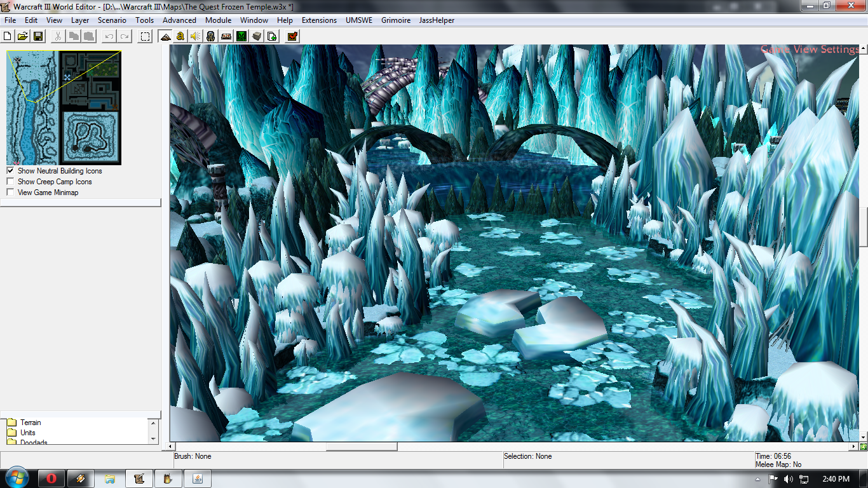Image resolution: width=868 pixels, height=488 pixels.
Task: Open the Campaign Editor icon
Action: (x=226, y=36)
